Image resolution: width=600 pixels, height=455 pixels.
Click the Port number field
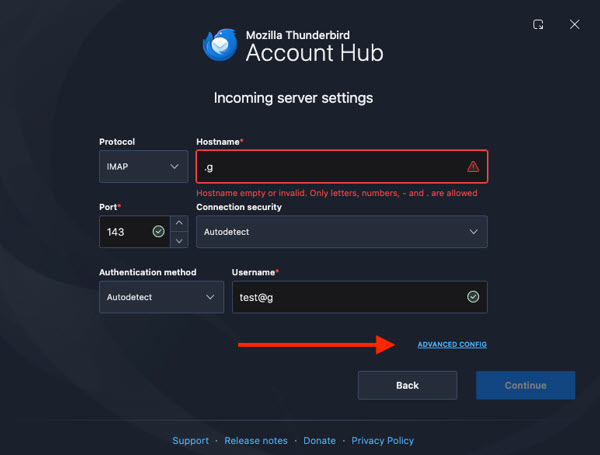[135, 232]
